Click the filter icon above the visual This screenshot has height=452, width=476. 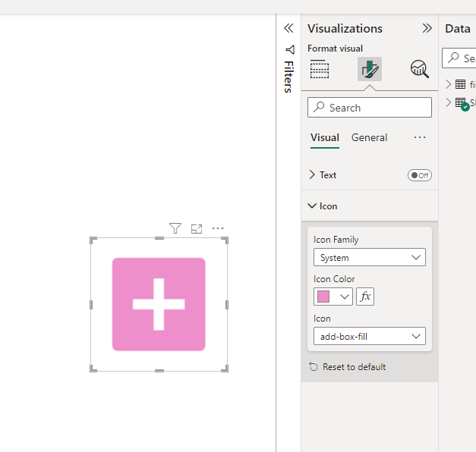tap(175, 228)
